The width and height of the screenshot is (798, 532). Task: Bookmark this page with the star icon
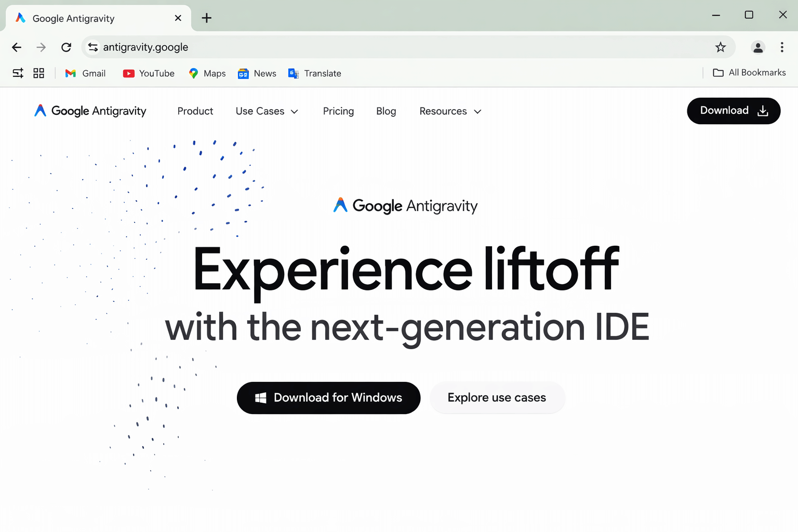point(721,47)
